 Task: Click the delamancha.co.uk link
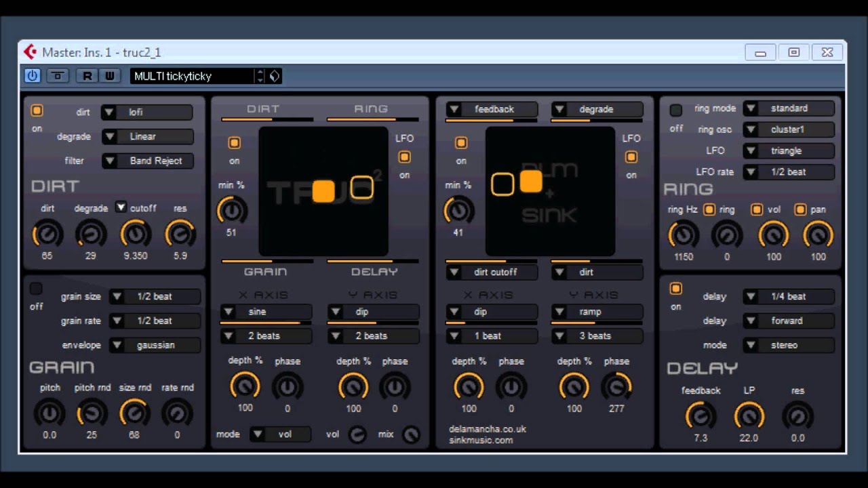(x=487, y=429)
